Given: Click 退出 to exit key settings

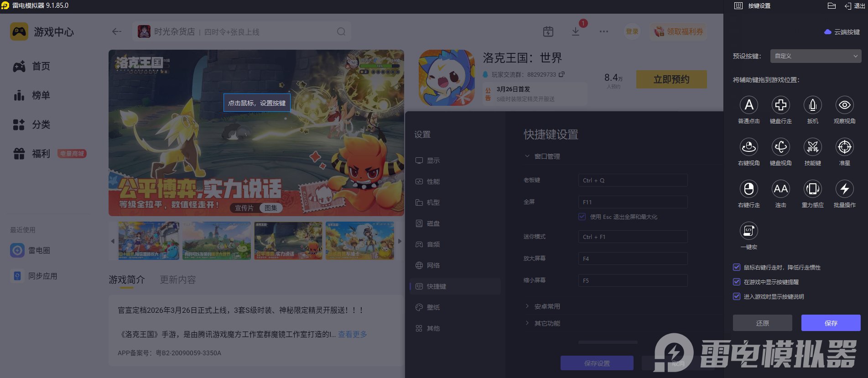Looking at the screenshot, I should coord(855,6).
